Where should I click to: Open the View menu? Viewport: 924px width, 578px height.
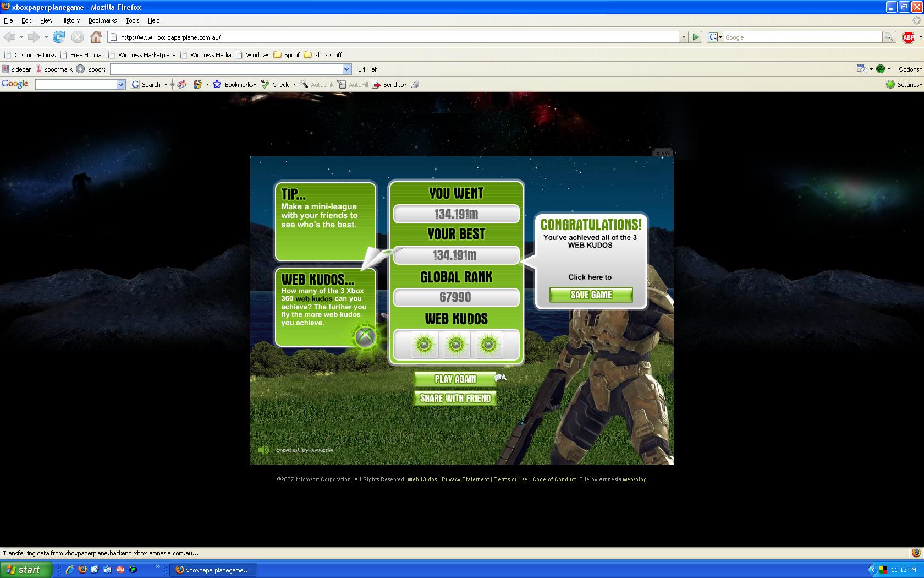(x=46, y=20)
